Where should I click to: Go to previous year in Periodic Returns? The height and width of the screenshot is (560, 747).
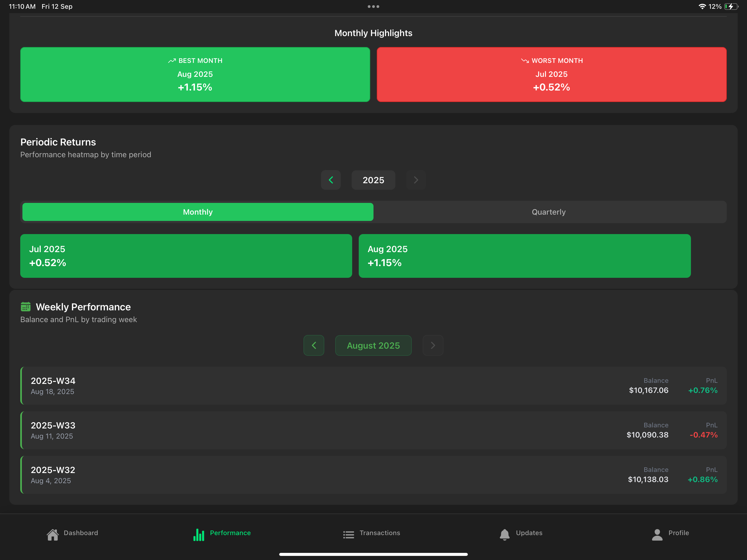(x=331, y=180)
